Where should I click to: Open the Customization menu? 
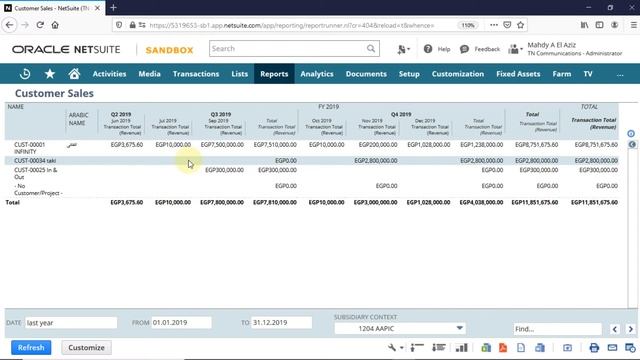[x=458, y=74]
